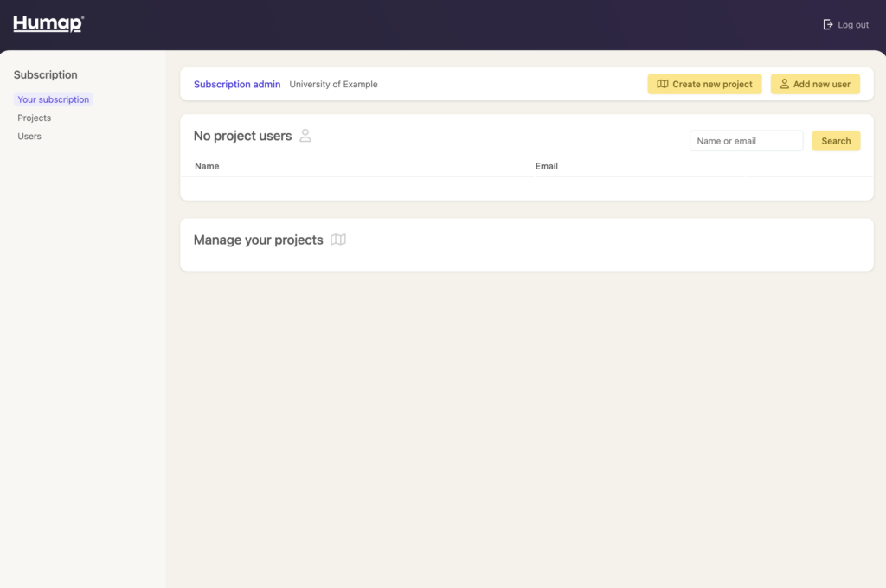886x588 pixels.
Task: Click the Email column header
Action: [547, 166]
